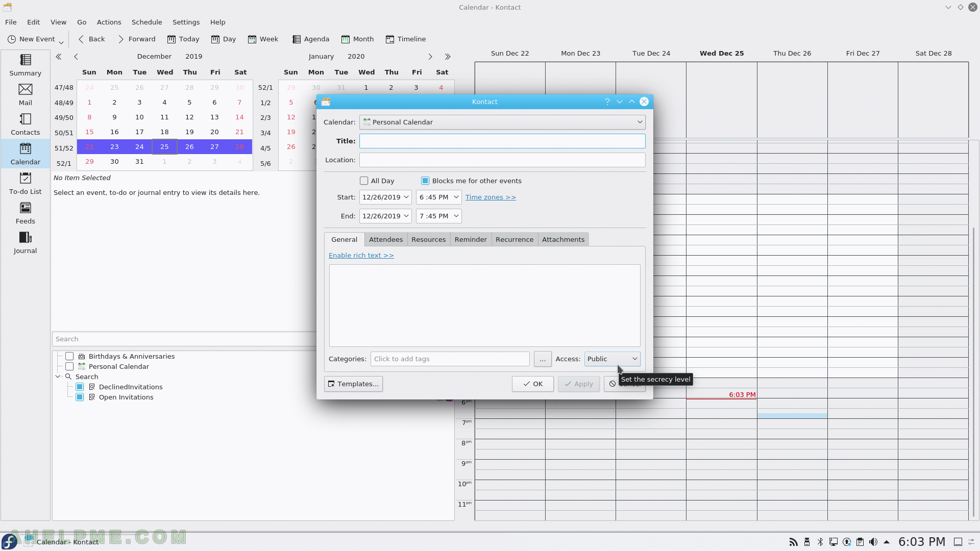Open the To-do List in sidebar

click(x=25, y=183)
